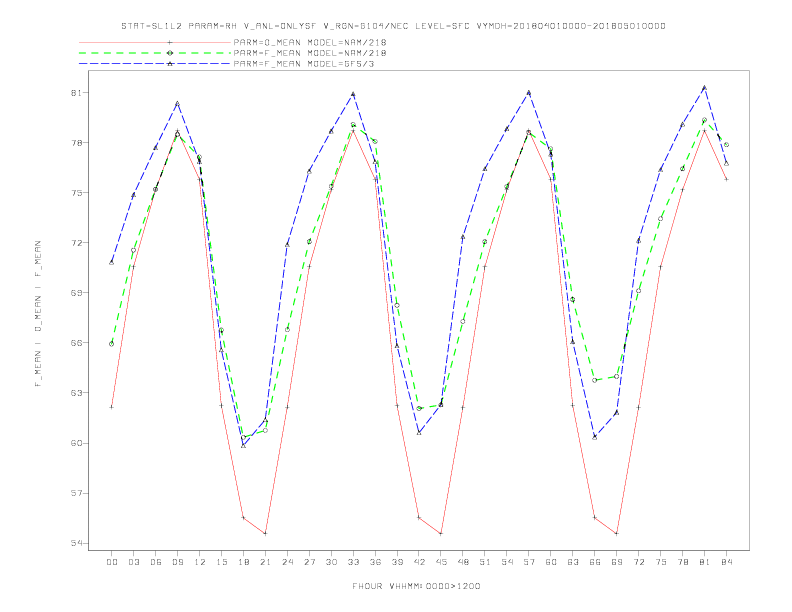Select legend label PARM=O_MEAN MODEL=NAM/218
The height and width of the screenshot is (612, 792).
coord(310,42)
